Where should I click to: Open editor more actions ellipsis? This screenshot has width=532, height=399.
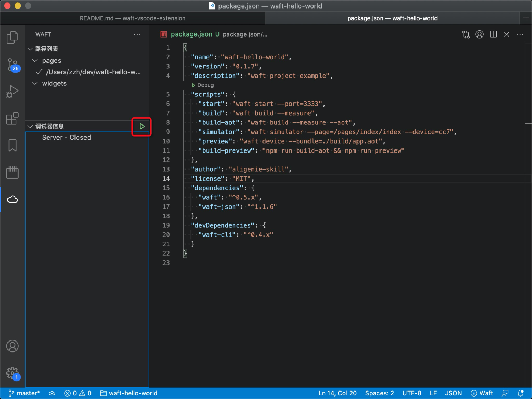point(520,34)
